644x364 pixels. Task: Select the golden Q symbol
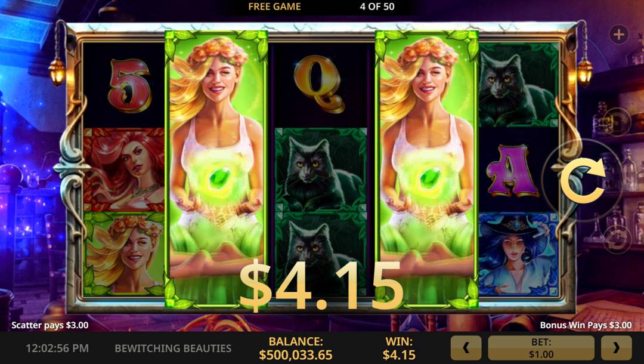(319, 84)
